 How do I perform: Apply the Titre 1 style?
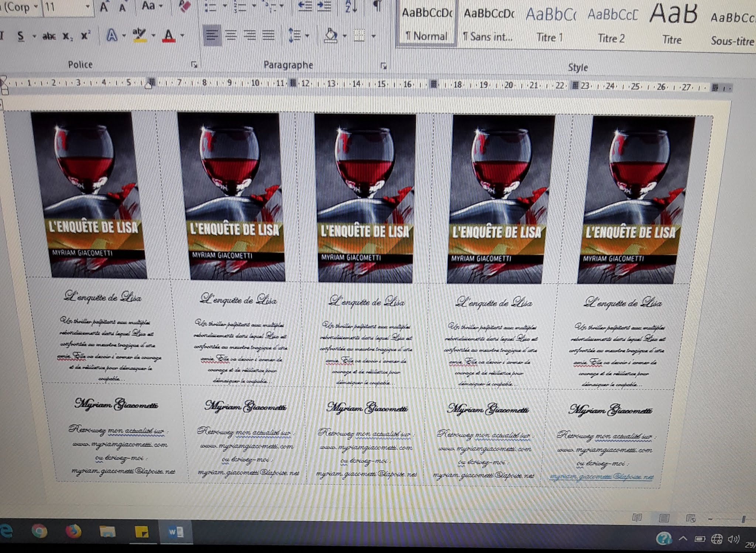[550, 25]
